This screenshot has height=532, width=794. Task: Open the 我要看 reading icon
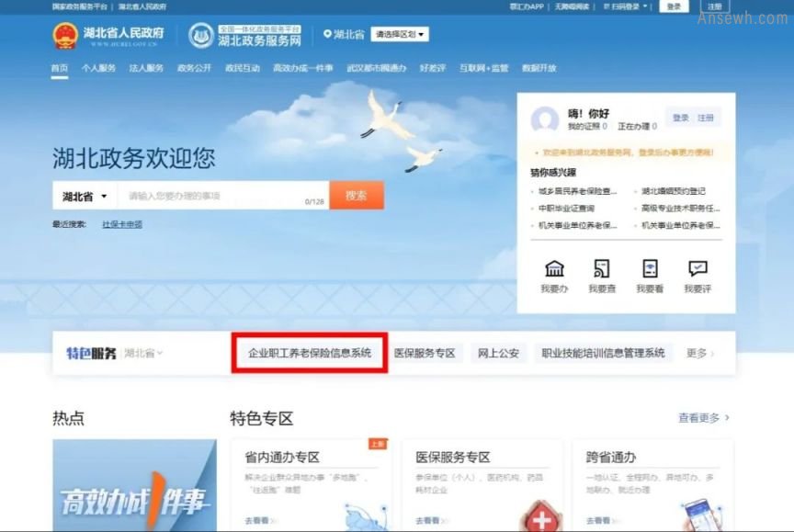click(649, 269)
